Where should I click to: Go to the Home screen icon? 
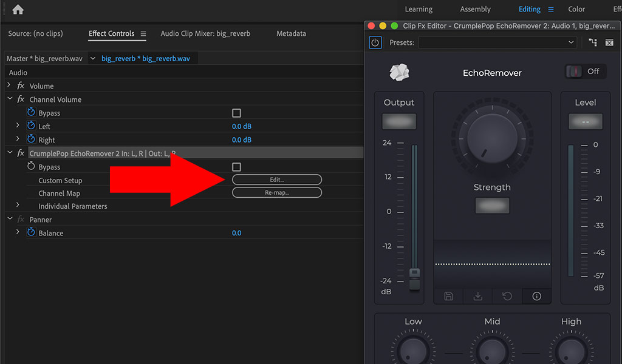coord(18,9)
